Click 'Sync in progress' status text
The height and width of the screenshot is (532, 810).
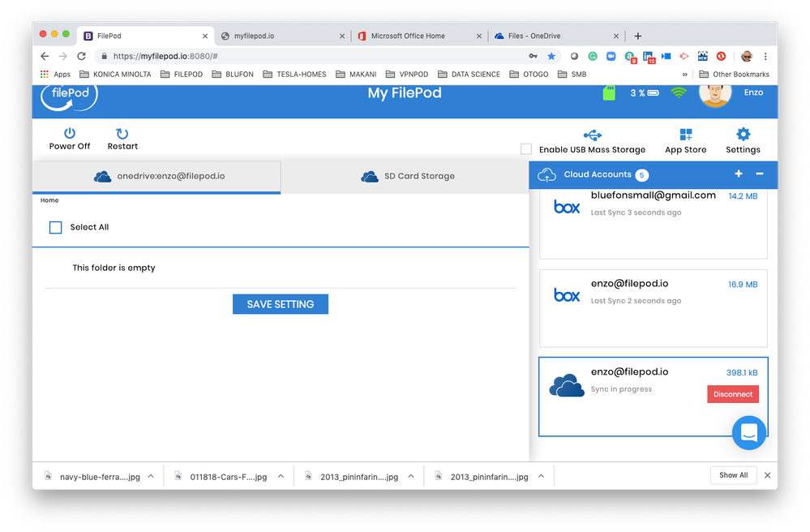[621, 389]
